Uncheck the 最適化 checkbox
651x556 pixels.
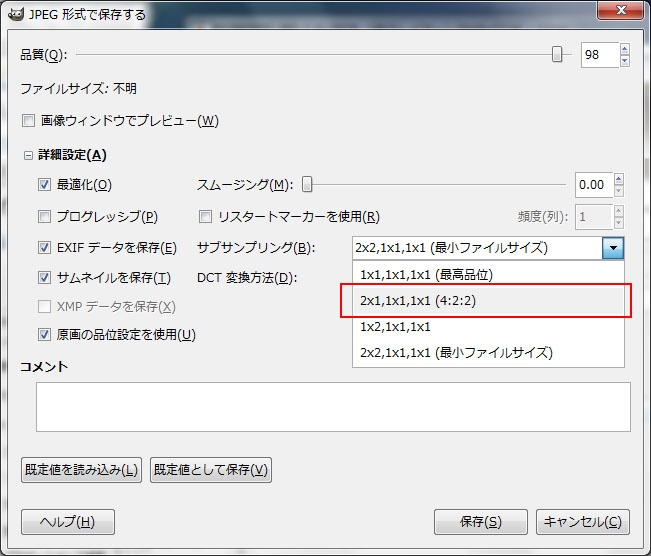(x=44, y=184)
